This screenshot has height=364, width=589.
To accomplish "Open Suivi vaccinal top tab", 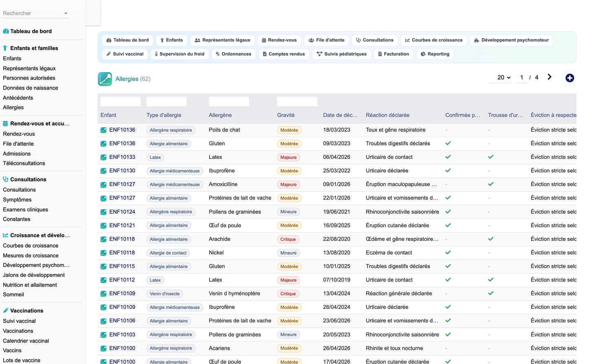I will (x=125, y=54).
